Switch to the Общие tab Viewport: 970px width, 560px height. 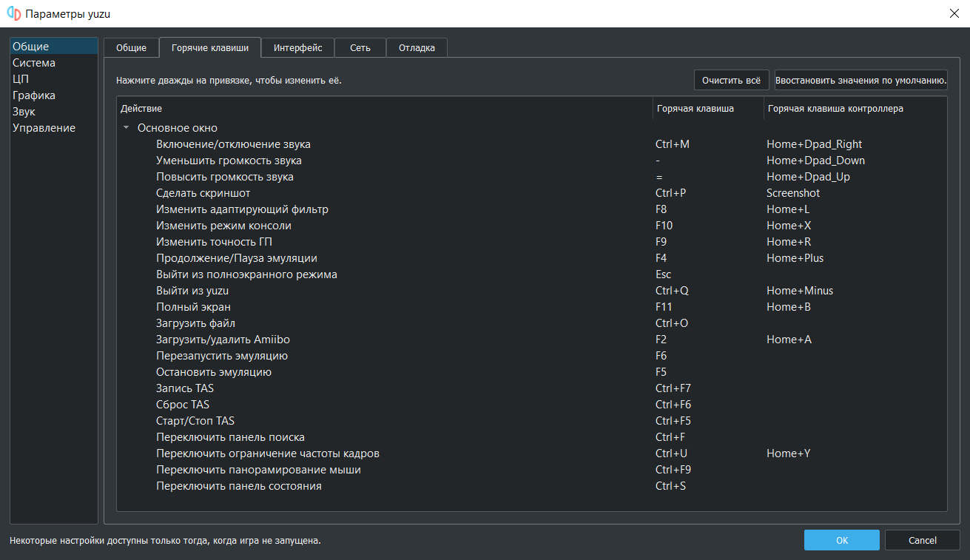point(131,48)
